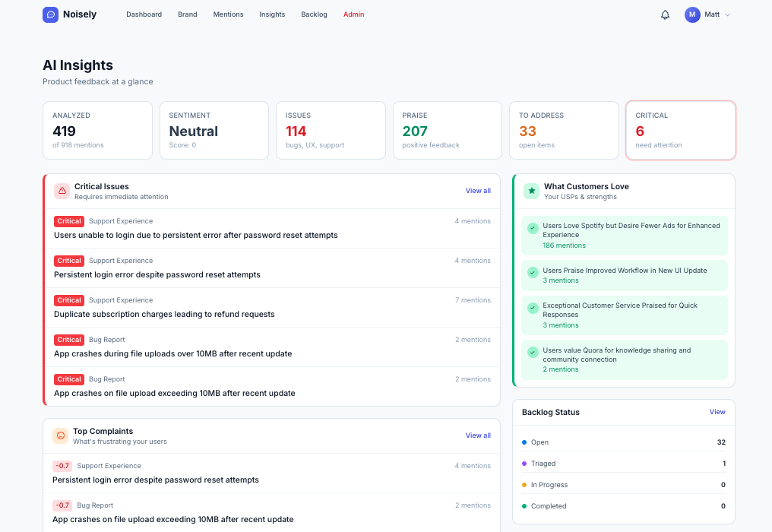Click Critical badge on Duplicate subscription charges row

click(69, 300)
